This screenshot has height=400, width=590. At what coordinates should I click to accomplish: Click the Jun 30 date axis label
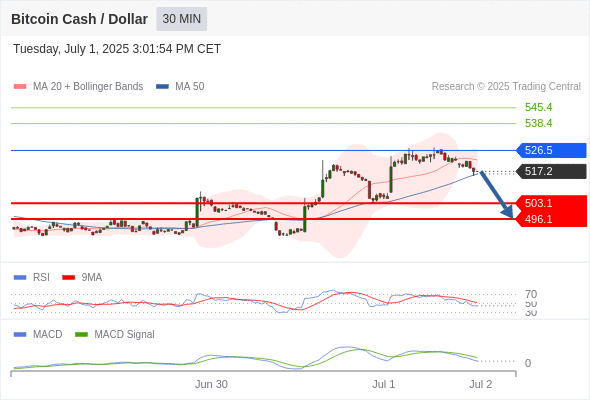[x=211, y=384]
